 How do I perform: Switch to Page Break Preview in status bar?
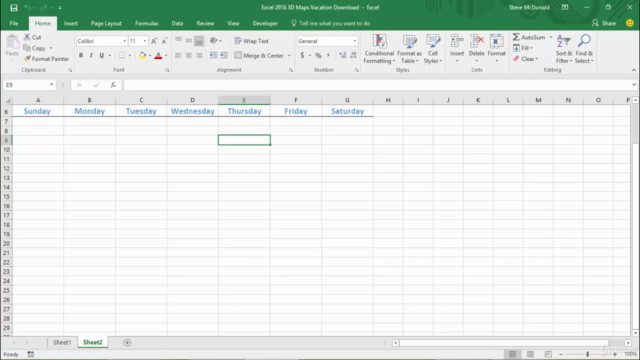[x=548, y=354]
